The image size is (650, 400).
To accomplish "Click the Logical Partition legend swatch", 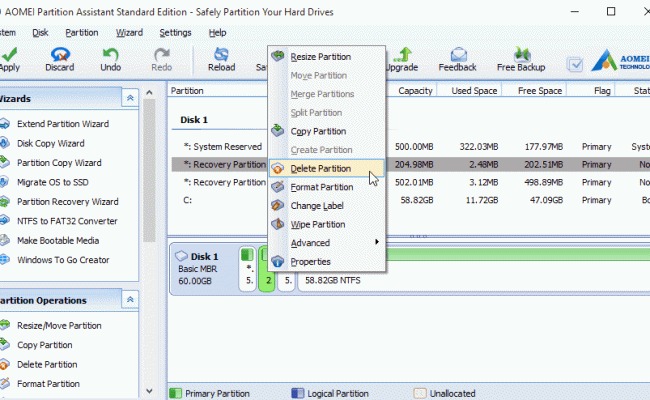I will pyautogui.click(x=298, y=393).
